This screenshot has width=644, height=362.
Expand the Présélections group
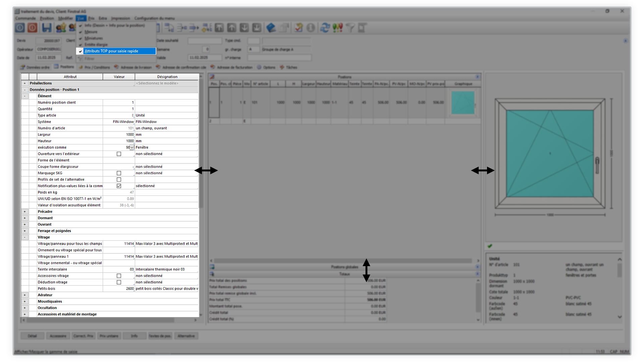tap(24, 83)
